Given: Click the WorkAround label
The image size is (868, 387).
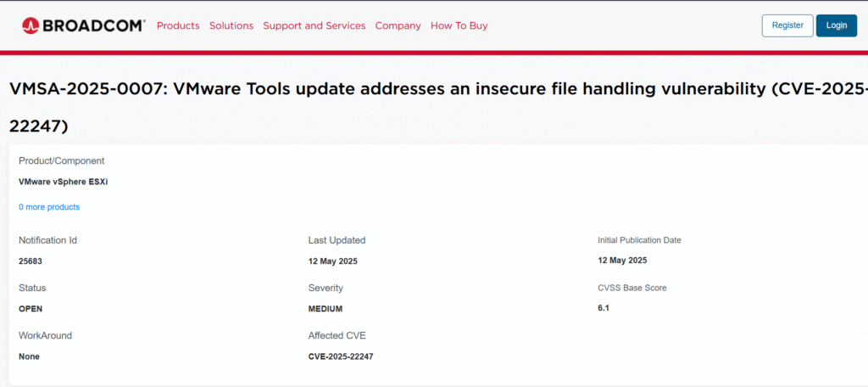Looking at the screenshot, I should coord(46,335).
